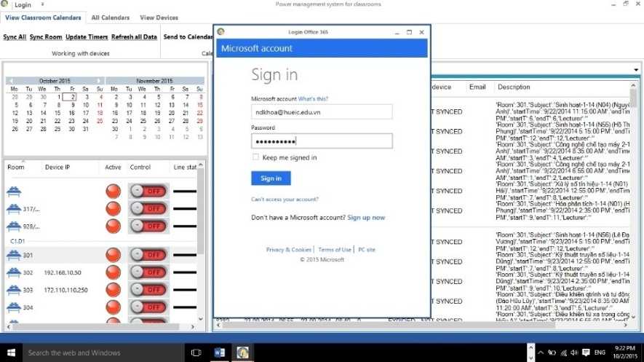Go to previous month in October calendar
644x362 pixels.
coord(11,81)
